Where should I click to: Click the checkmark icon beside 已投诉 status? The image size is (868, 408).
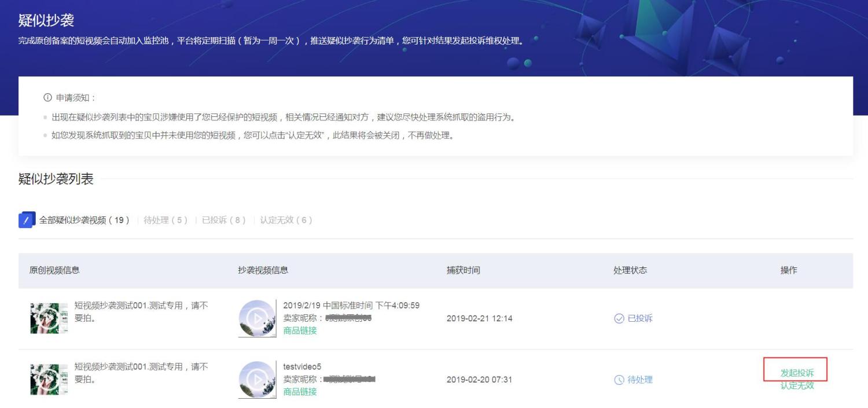click(619, 318)
